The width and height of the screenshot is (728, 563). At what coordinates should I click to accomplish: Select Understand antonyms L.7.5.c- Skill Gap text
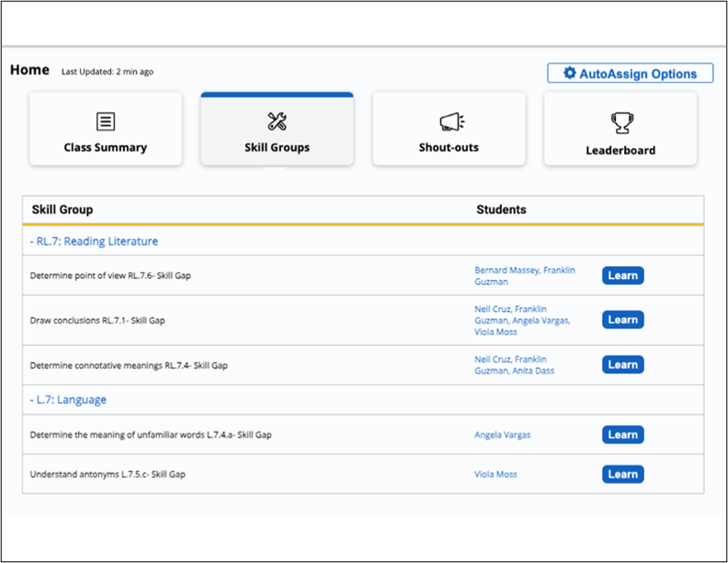(x=108, y=475)
